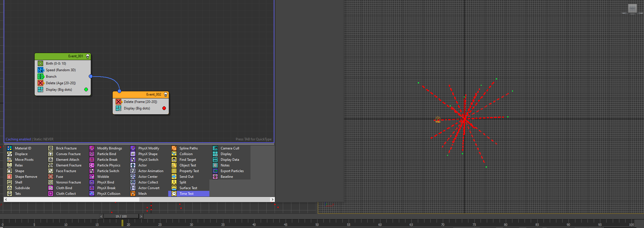
Task: Select the Voronoi Fracture operator icon
Action: (x=50, y=182)
